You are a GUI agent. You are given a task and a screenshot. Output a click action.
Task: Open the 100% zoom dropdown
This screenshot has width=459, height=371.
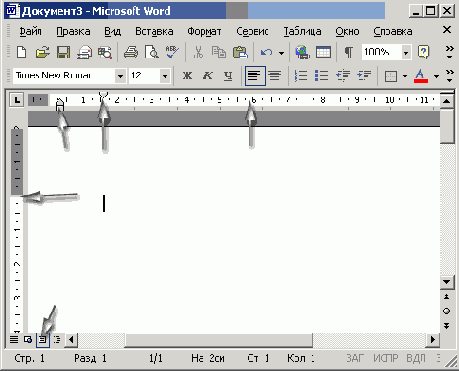pos(406,53)
